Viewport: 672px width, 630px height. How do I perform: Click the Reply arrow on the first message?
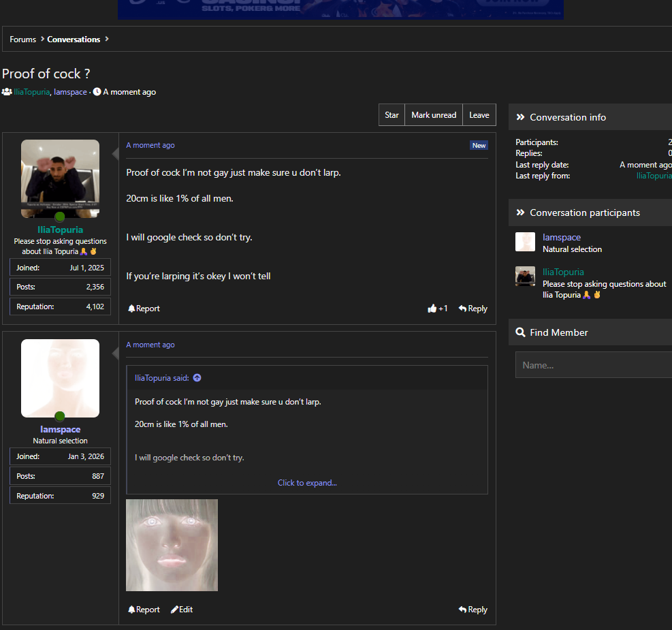462,308
